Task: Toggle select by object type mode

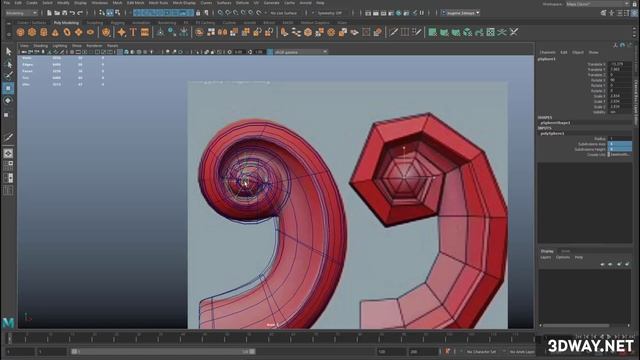Action: (x=110, y=13)
